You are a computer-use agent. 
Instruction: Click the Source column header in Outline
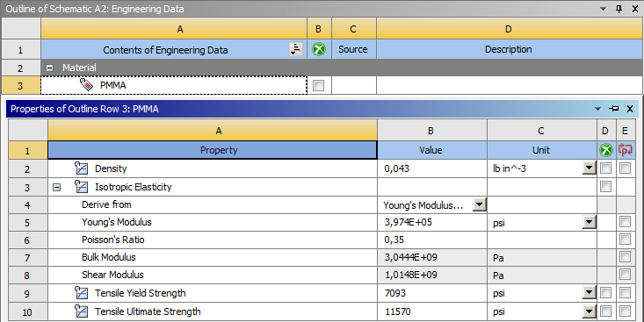tap(353, 49)
